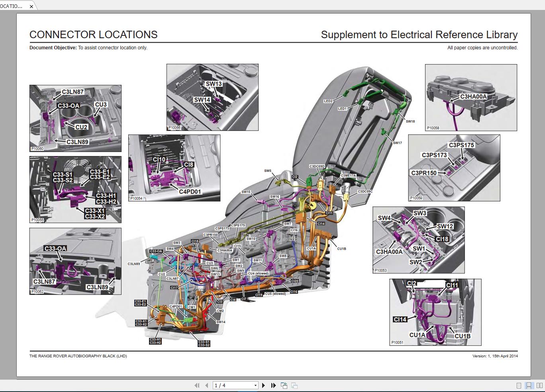Screen dimensions: 545x392
Task: Click the P10060 inset diagram image
Action: pyautogui.click(x=75, y=118)
